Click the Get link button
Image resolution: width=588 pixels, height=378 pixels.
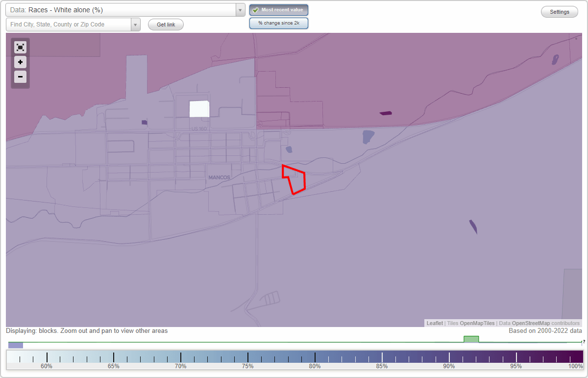166,25
